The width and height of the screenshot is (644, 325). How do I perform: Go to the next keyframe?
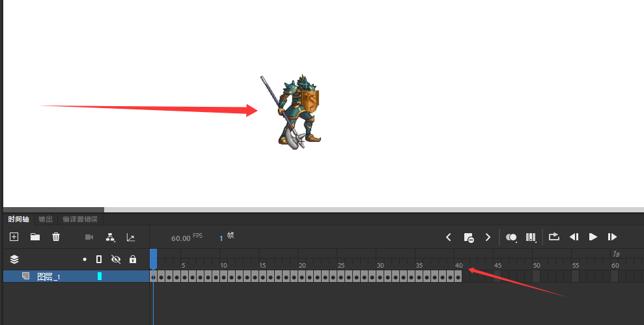[x=488, y=237]
